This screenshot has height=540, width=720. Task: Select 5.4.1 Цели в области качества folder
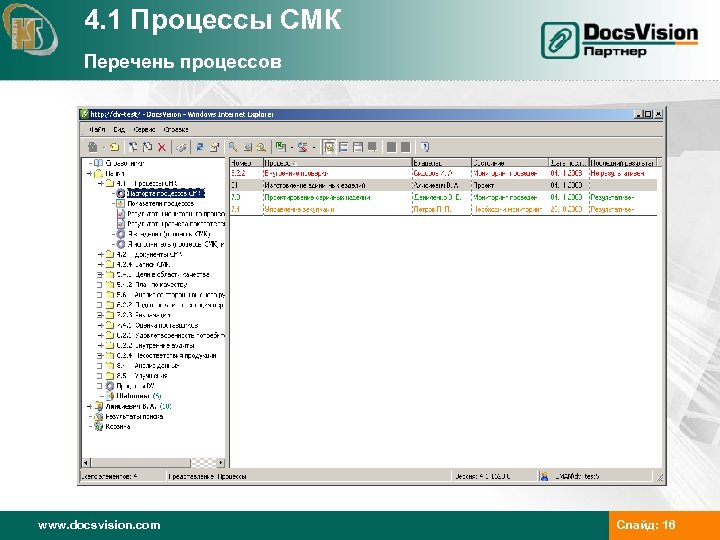click(163, 275)
